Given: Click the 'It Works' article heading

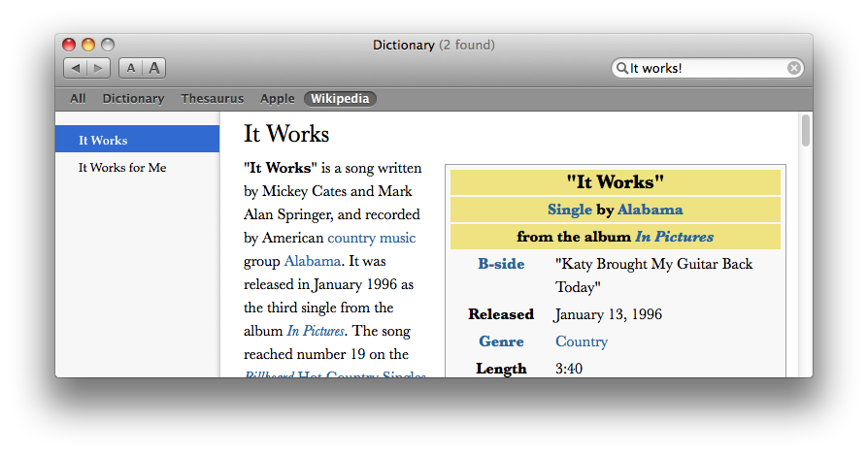Looking at the screenshot, I should (x=286, y=134).
